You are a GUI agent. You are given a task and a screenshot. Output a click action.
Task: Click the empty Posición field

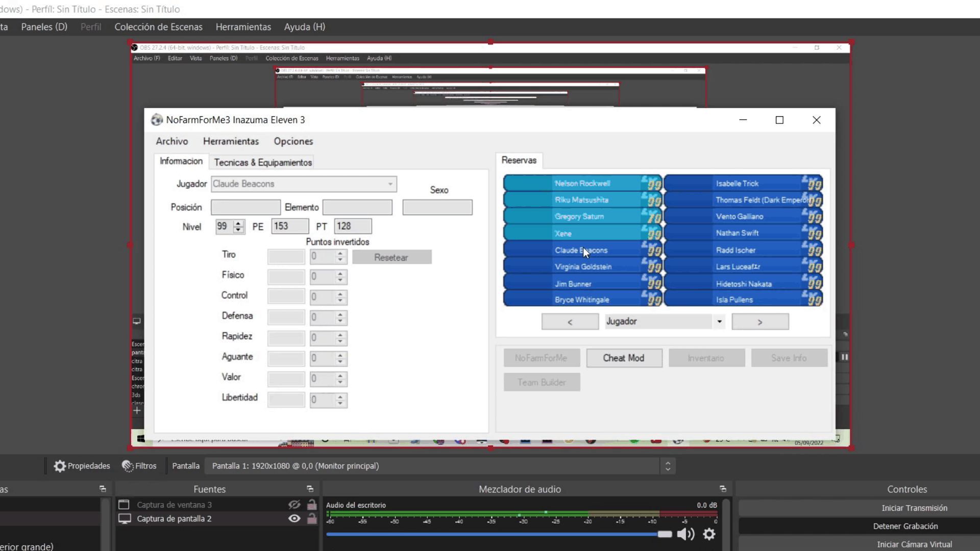[x=246, y=207]
